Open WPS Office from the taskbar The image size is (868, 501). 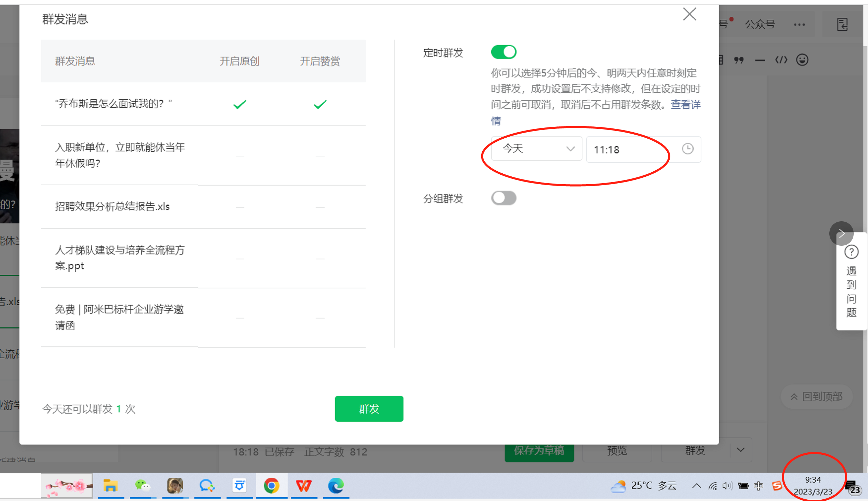[x=304, y=485]
